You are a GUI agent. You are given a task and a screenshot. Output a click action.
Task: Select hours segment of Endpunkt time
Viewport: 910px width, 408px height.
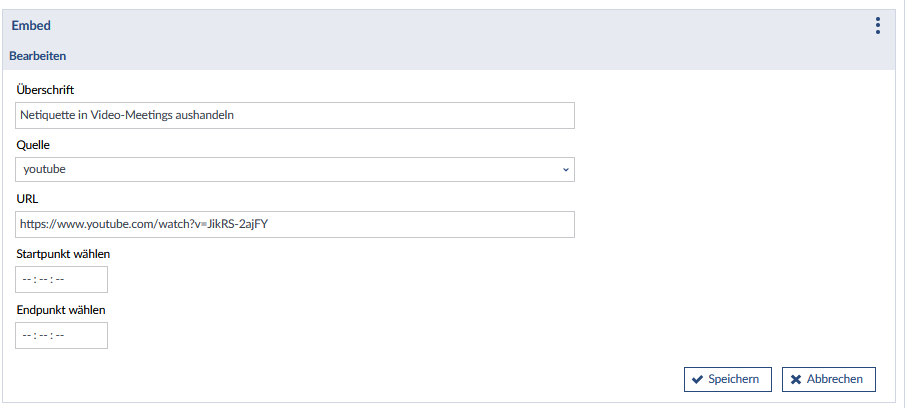pyautogui.click(x=27, y=336)
